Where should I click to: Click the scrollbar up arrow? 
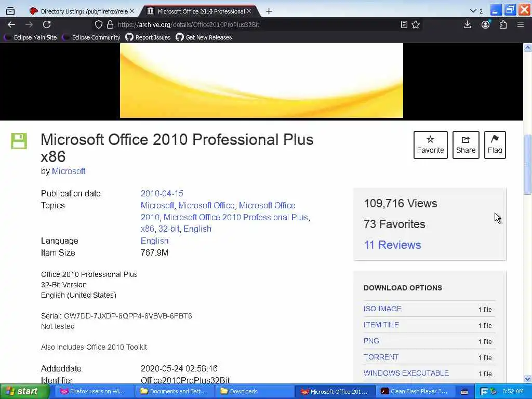[527, 47]
